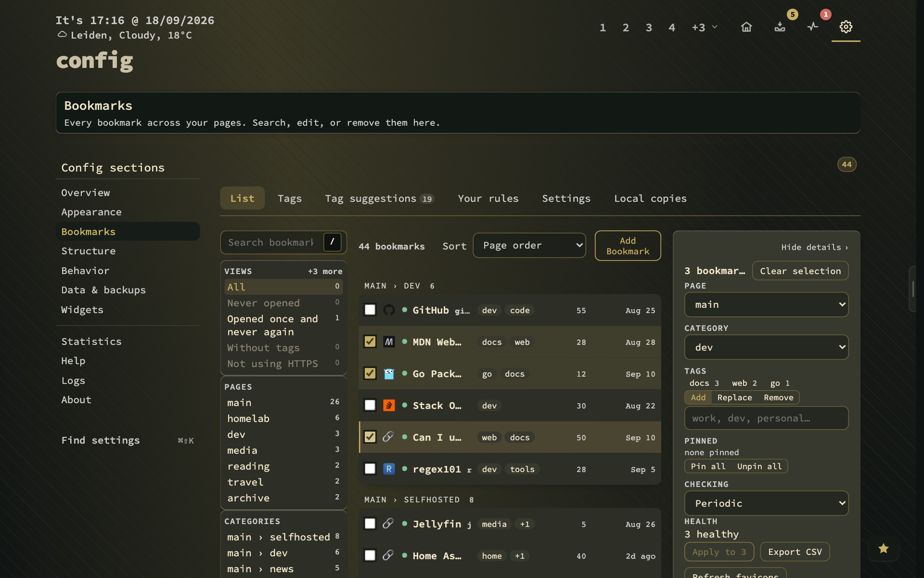Open the home page icon
Image resolution: width=924 pixels, height=578 pixels.
click(x=746, y=27)
